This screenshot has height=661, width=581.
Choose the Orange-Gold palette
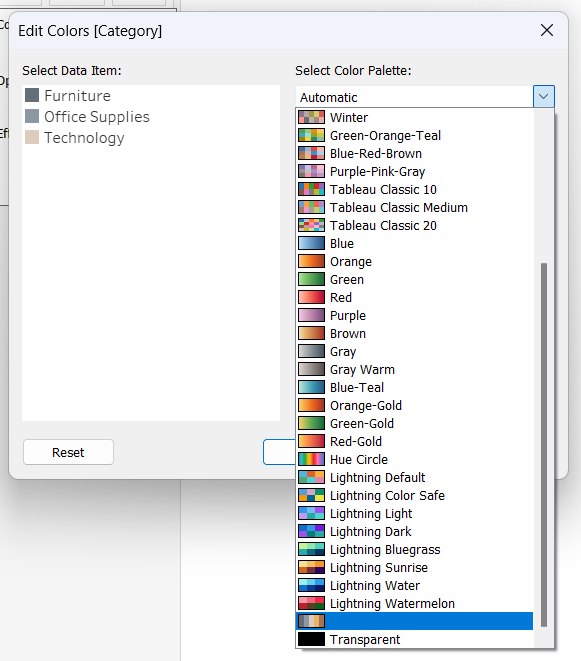click(414, 406)
